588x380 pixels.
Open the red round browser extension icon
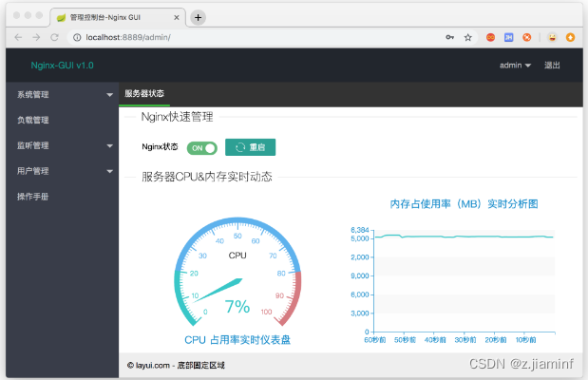(490, 37)
